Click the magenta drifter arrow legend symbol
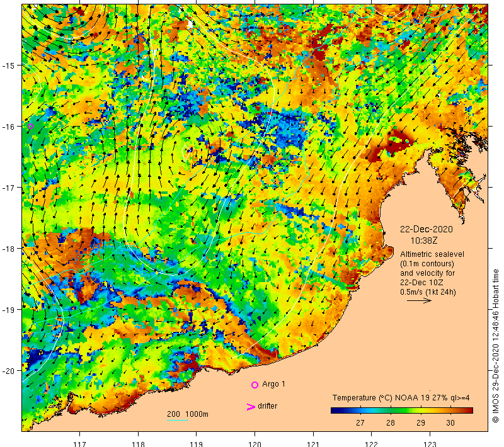This screenshot has height=447, width=504. (x=251, y=407)
